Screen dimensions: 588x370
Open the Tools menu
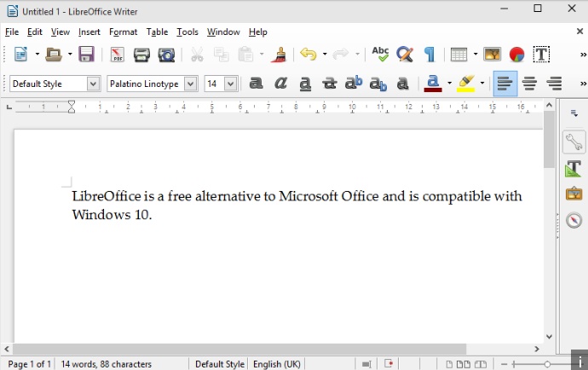click(x=187, y=32)
